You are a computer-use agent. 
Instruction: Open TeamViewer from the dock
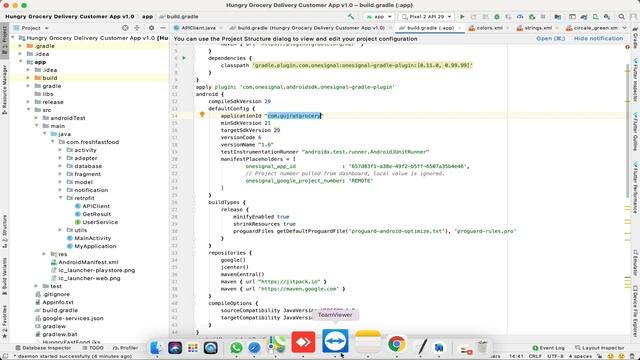[335, 341]
